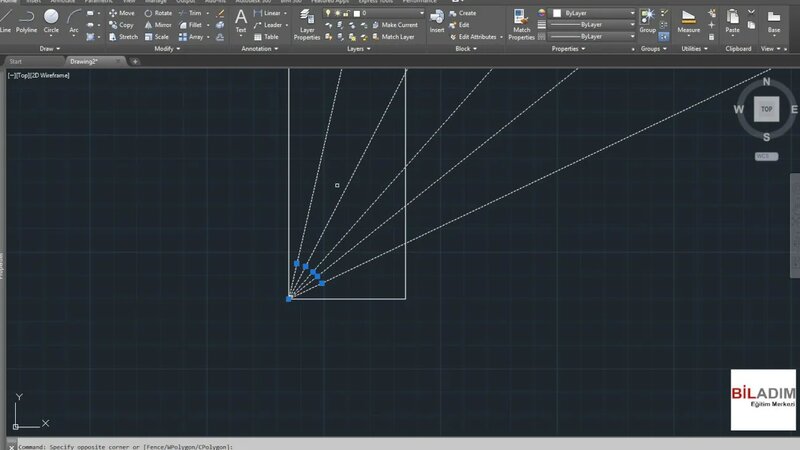Image resolution: width=800 pixels, height=450 pixels.
Task: Select the Array tool
Action: click(191, 37)
